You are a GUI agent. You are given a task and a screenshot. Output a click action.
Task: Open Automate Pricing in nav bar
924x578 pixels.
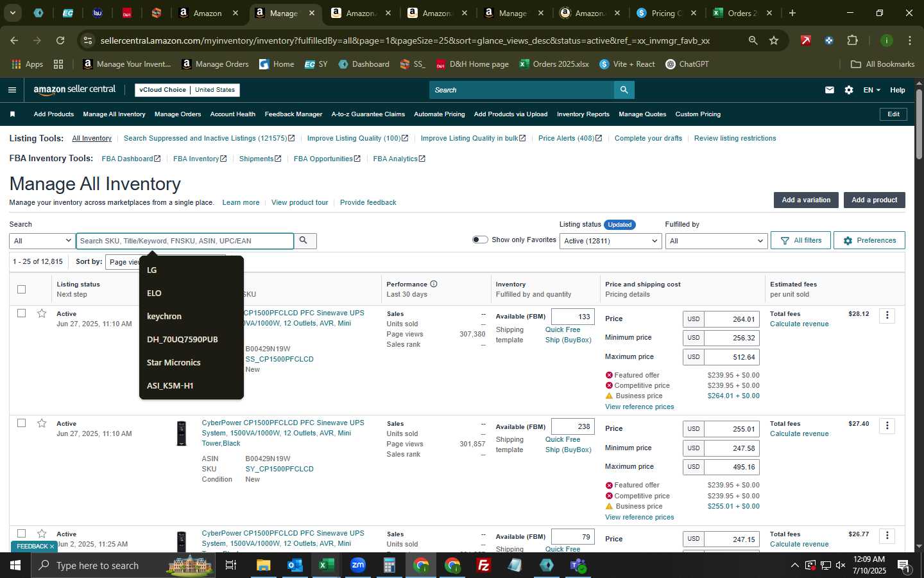440,114
